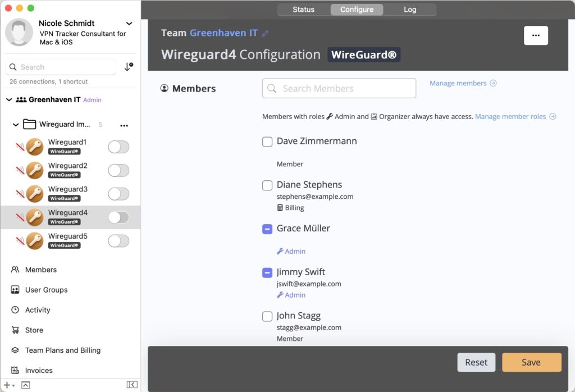Toggle the Wireguard3 connection switch
The image size is (575, 392).
tap(118, 194)
